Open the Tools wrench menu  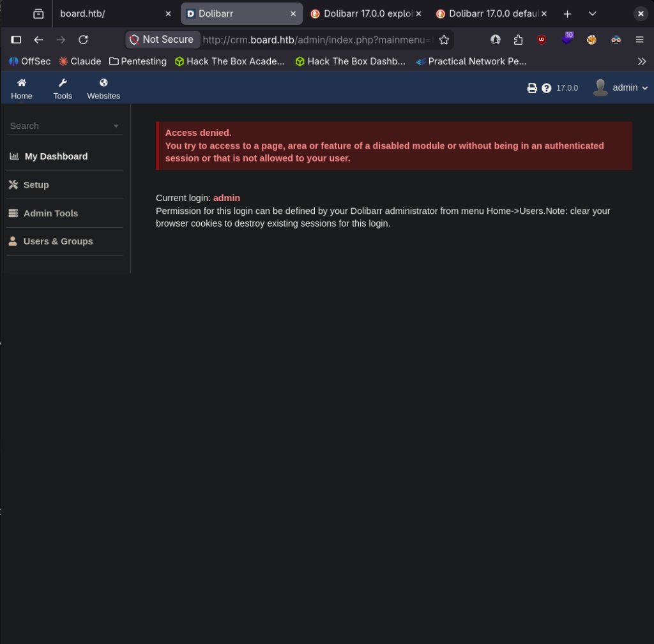point(63,83)
